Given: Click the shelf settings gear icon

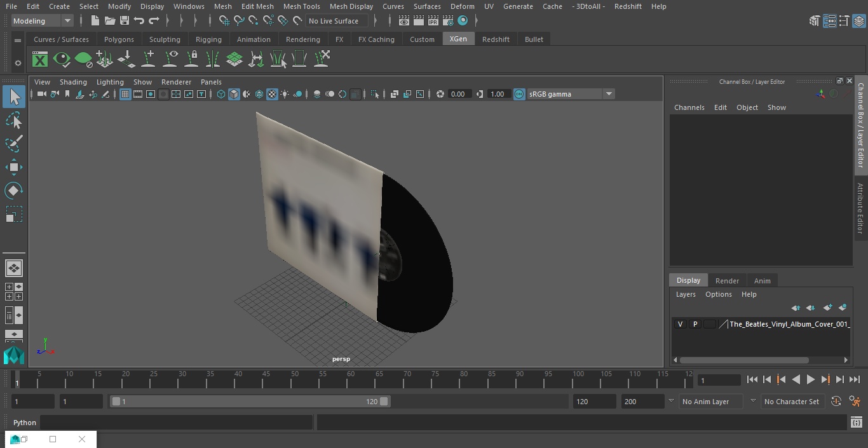Looking at the screenshot, I should (x=18, y=63).
